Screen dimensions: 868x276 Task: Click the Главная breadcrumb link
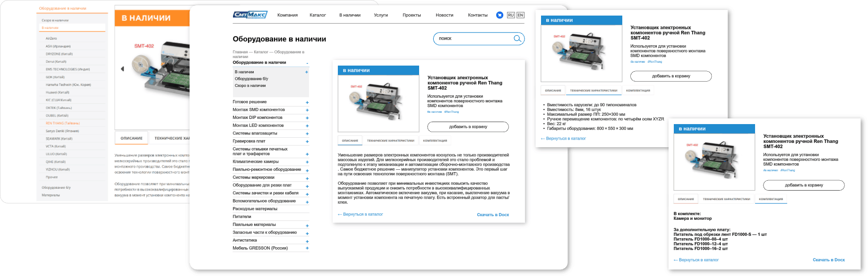pos(240,52)
